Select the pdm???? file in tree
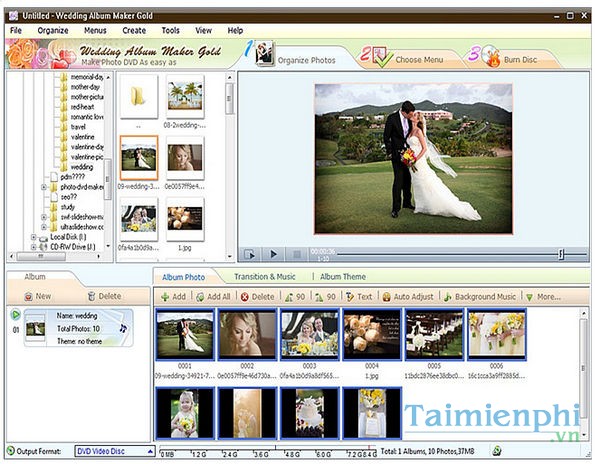The image size is (600, 464). pyautogui.click(x=68, y=177)
